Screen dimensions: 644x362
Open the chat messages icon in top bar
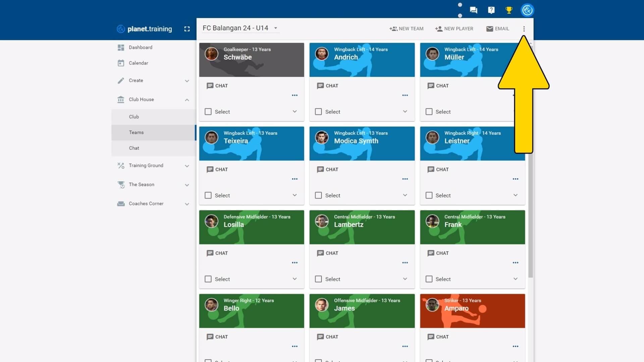[473, 10]
